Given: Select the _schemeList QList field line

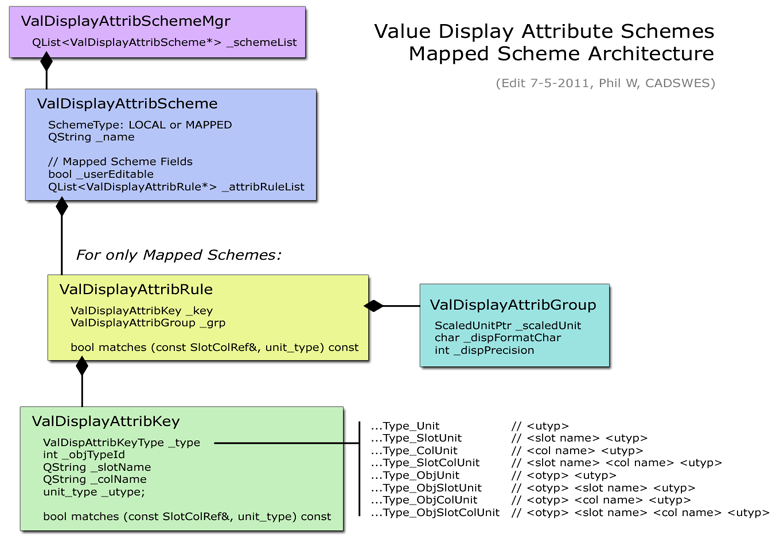Looking at the screenshot, I should pyautogui.click(x=164, y=42).
